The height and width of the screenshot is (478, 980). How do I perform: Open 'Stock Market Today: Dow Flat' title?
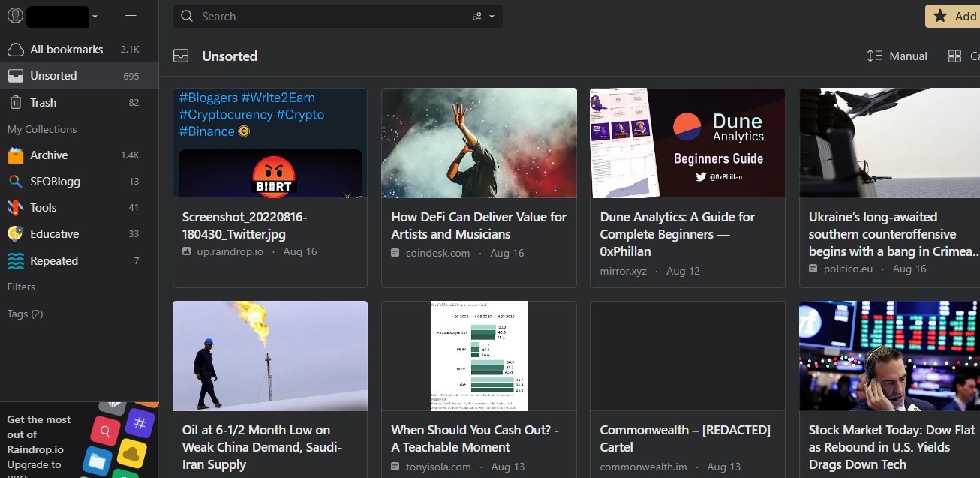[891, 447]
